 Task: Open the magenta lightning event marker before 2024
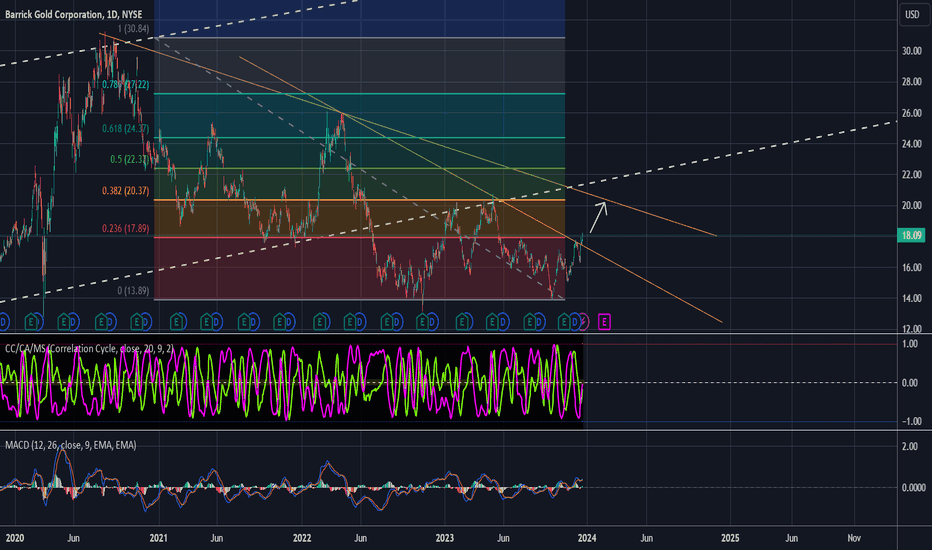click(x=584, y=322)
